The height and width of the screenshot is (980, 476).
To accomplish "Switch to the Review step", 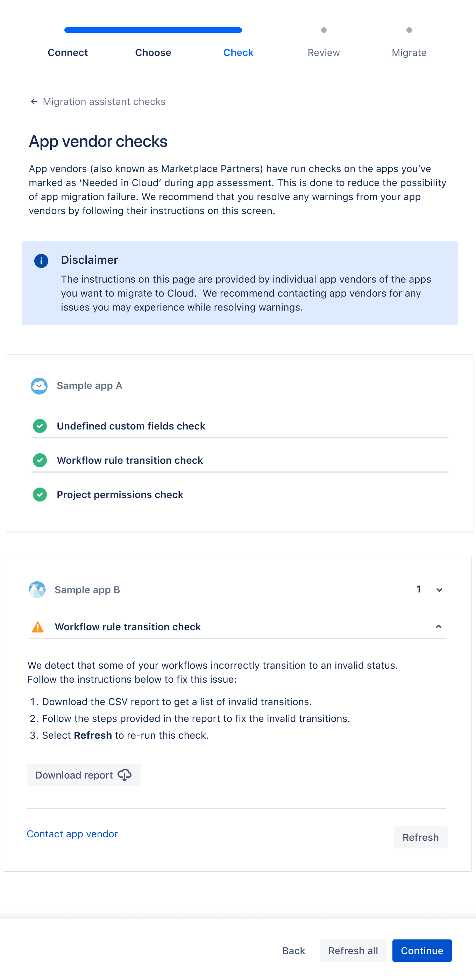I will 324,52.
